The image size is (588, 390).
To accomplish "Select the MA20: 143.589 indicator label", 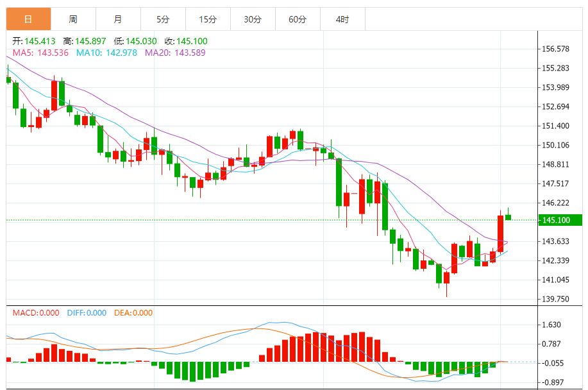I will point(175,53).
